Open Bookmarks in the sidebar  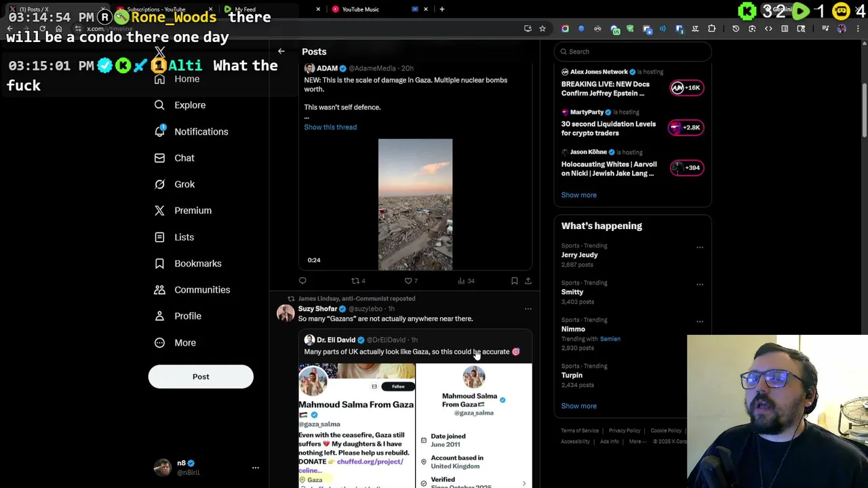click(188, 264)
